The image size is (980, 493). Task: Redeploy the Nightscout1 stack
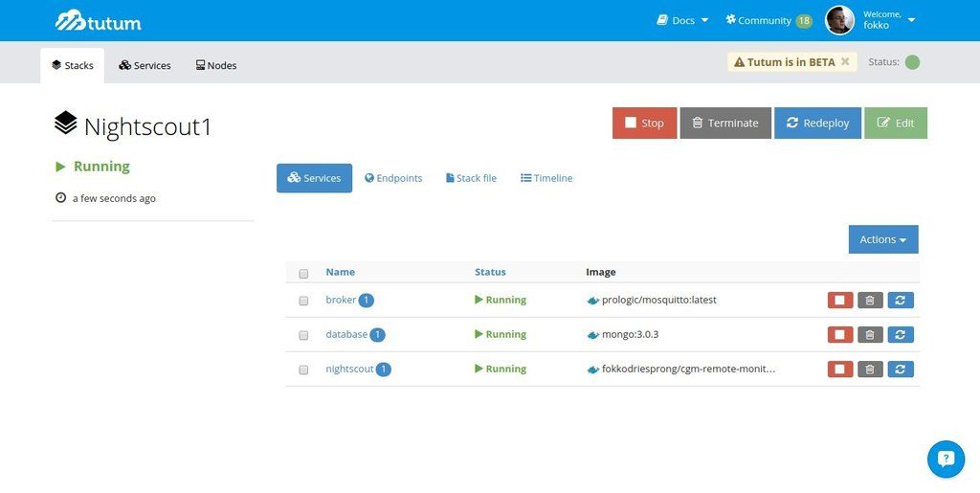[817, 123]
